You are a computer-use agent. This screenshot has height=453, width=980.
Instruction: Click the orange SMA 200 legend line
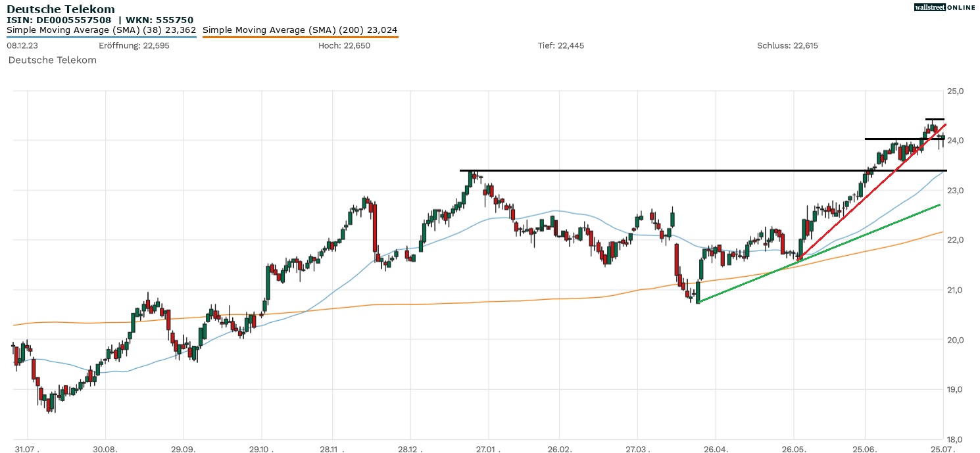300,37
